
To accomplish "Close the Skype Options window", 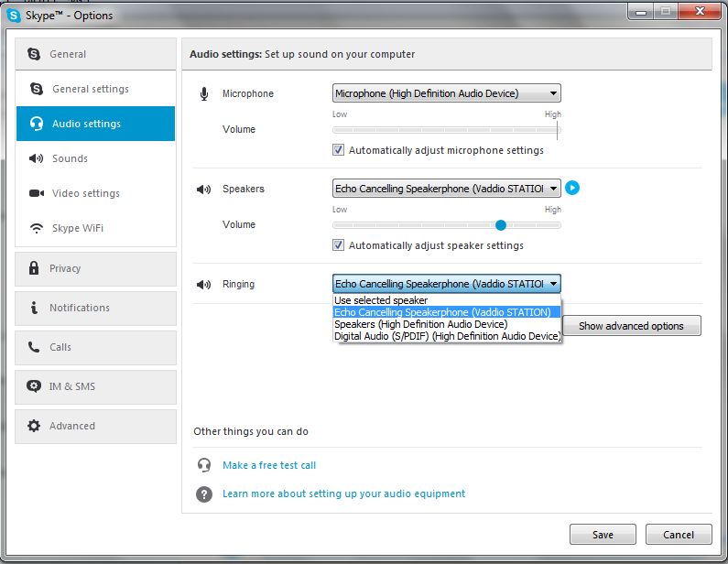I will (701, 12).
